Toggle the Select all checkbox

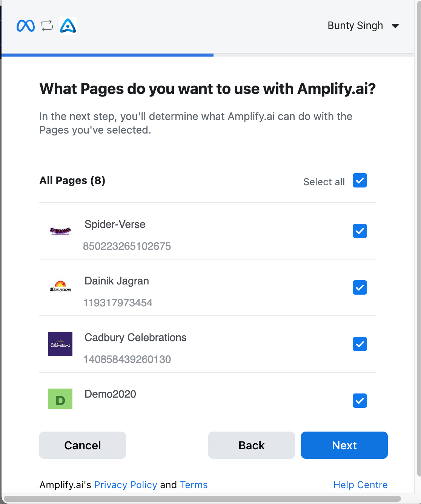360,180
